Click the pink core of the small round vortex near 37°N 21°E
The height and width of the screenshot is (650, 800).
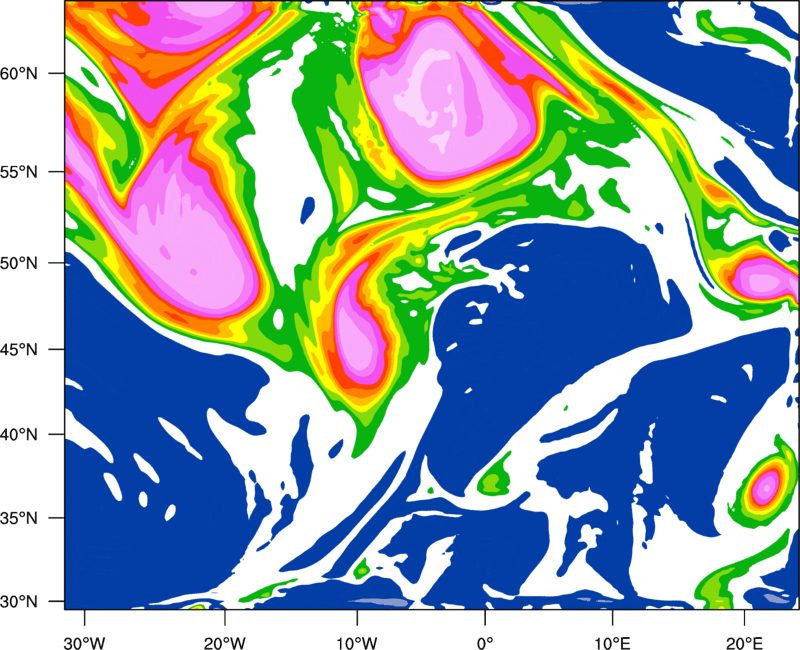765,487
